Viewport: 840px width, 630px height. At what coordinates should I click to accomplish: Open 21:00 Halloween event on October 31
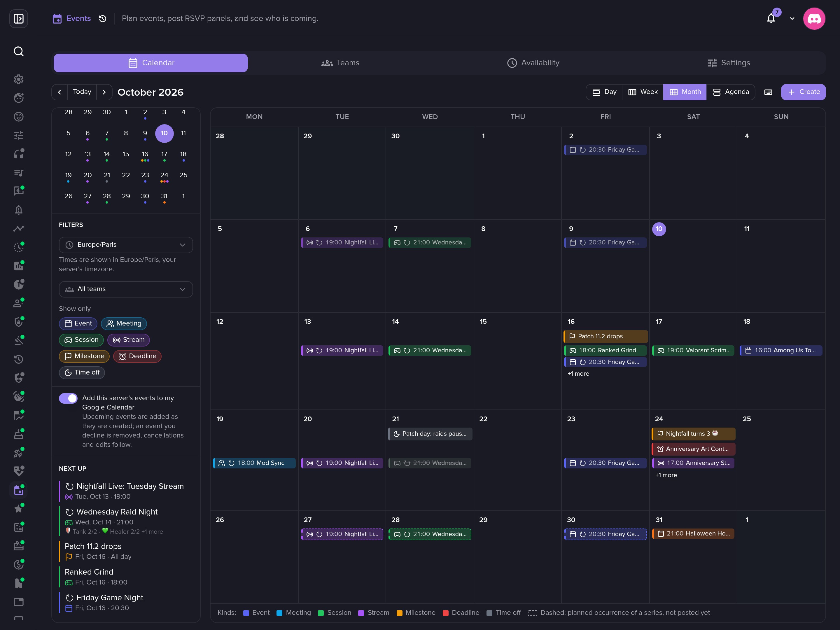pos(693,533)
